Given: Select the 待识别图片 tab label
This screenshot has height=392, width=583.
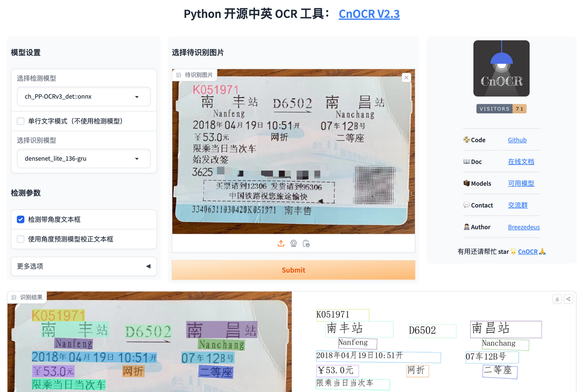Looking at the screenshot, I should [196, 75].
